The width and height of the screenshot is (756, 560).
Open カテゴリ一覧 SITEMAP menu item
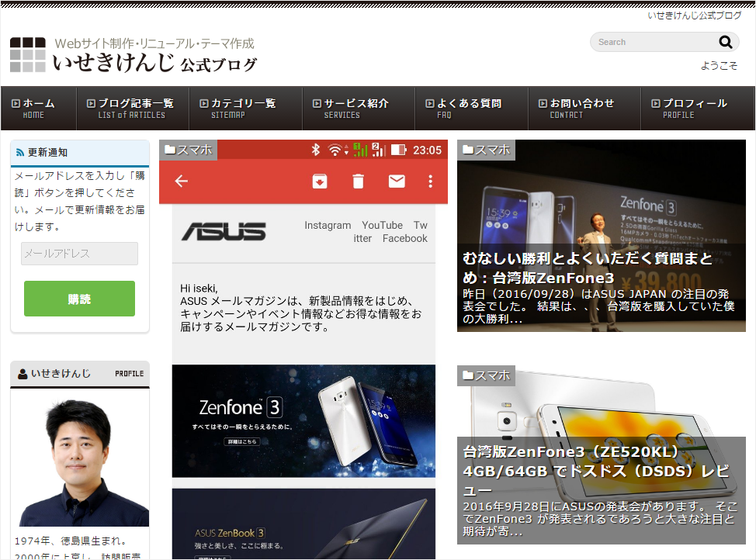(x=245, y=109)
